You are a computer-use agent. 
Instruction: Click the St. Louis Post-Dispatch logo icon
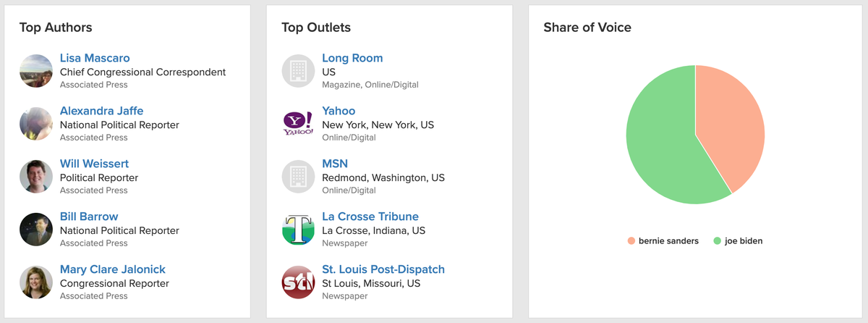pyautogui.click(x=298, y=282)
